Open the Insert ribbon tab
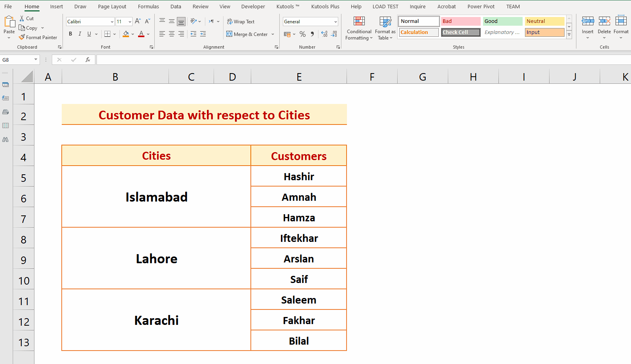631x364 pixels. [57, 6]
